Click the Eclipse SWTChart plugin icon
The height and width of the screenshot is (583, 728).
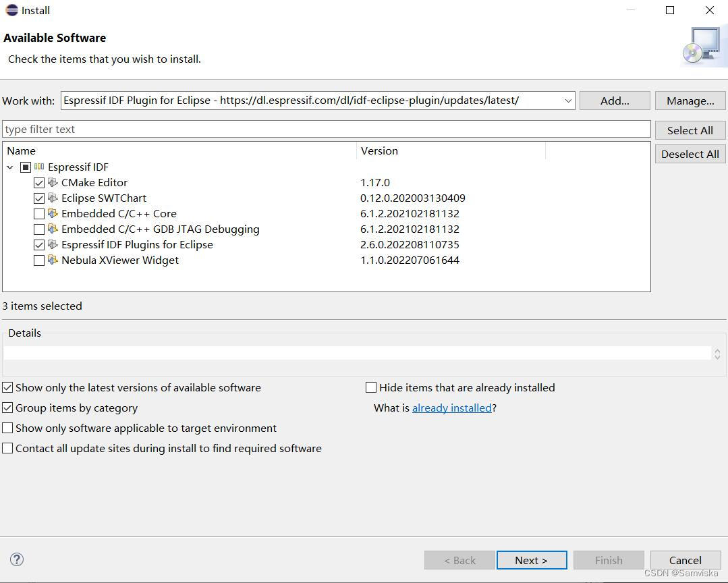pyautogui.click(x=53, y=198)
